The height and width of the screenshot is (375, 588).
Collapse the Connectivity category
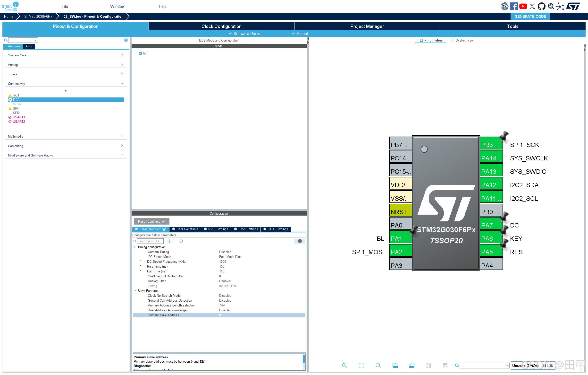(66, 84)
